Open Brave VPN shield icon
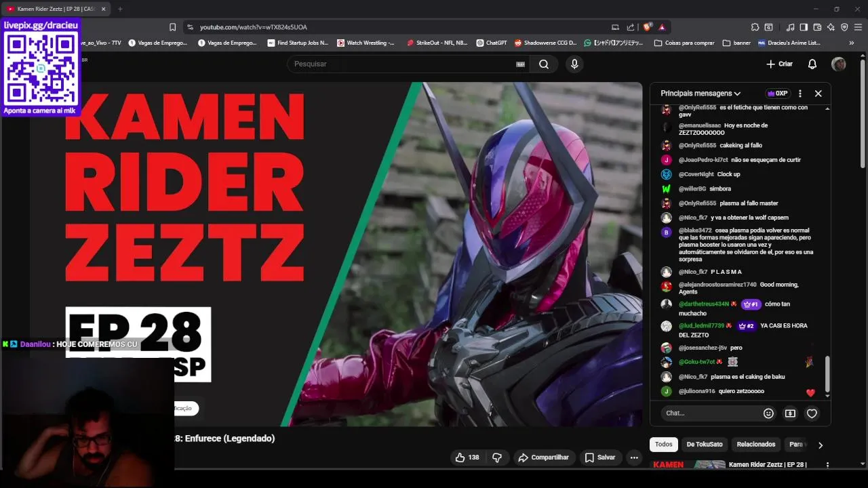The height and width of the screenshot is (488, 868). pos(844,27)
